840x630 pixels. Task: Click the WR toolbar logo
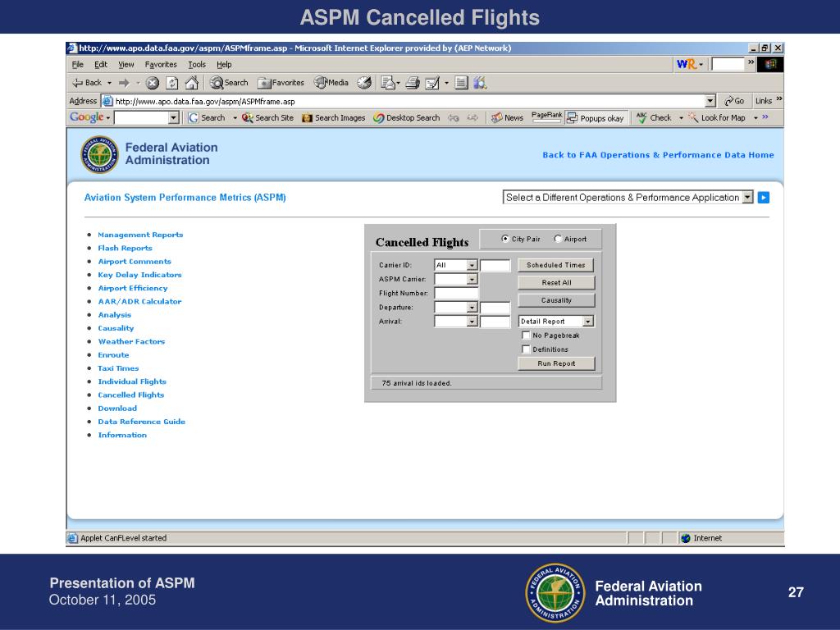point(687,64)
